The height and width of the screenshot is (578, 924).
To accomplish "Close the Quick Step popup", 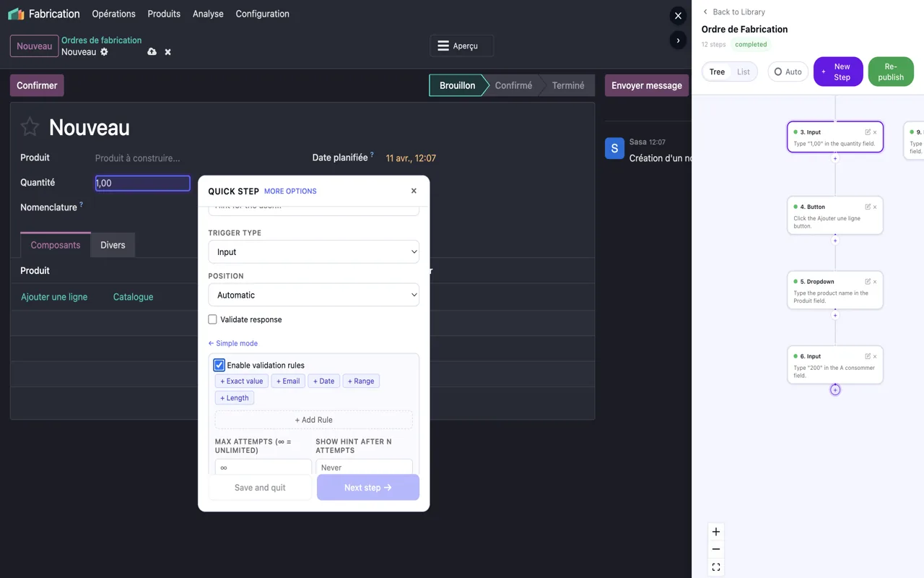I will pos(414,191).
